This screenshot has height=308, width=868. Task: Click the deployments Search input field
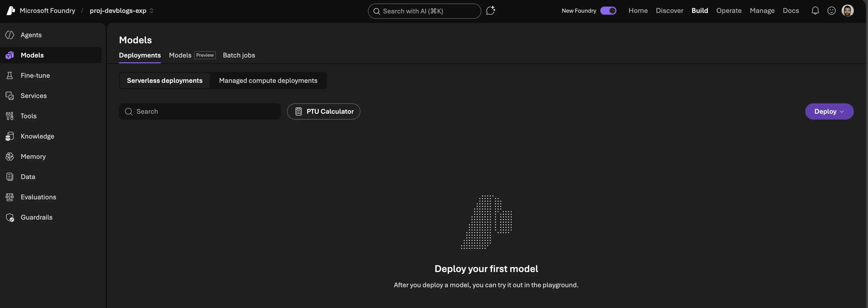[200, 111]
